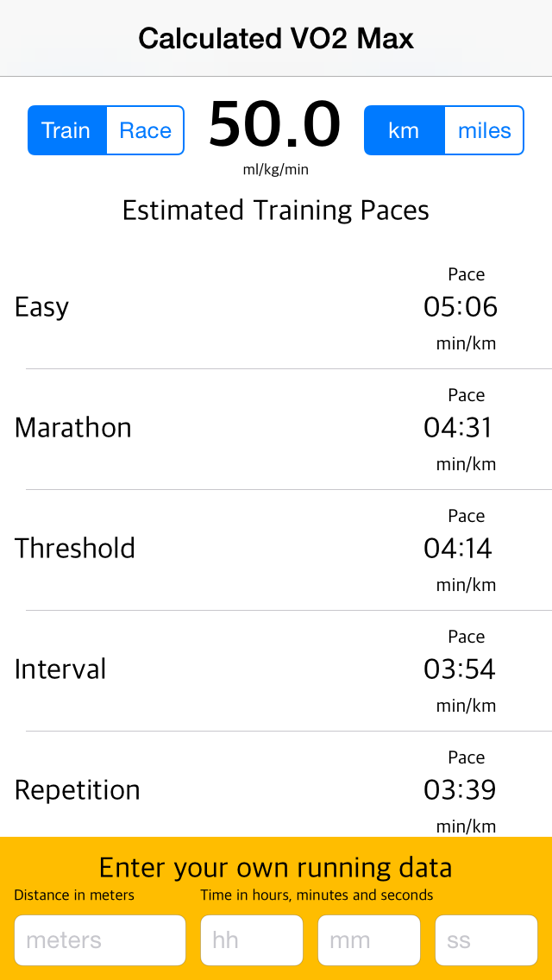Select the Train mode segment
The image size is (552, 980).
[66, 130]
